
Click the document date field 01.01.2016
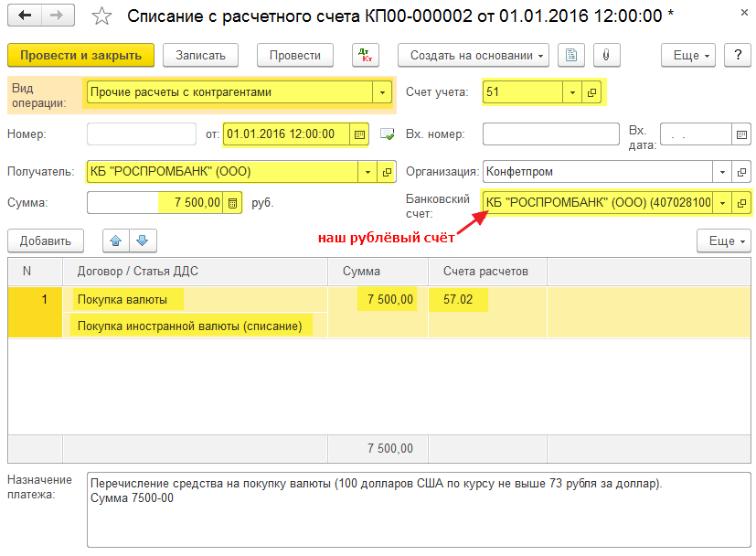coord(286,134)
